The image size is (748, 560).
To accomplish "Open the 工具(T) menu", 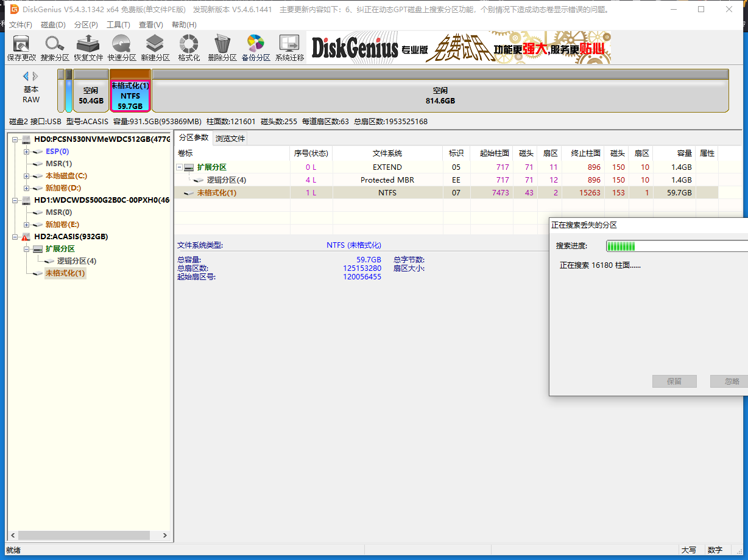I will tap(118, 25).
